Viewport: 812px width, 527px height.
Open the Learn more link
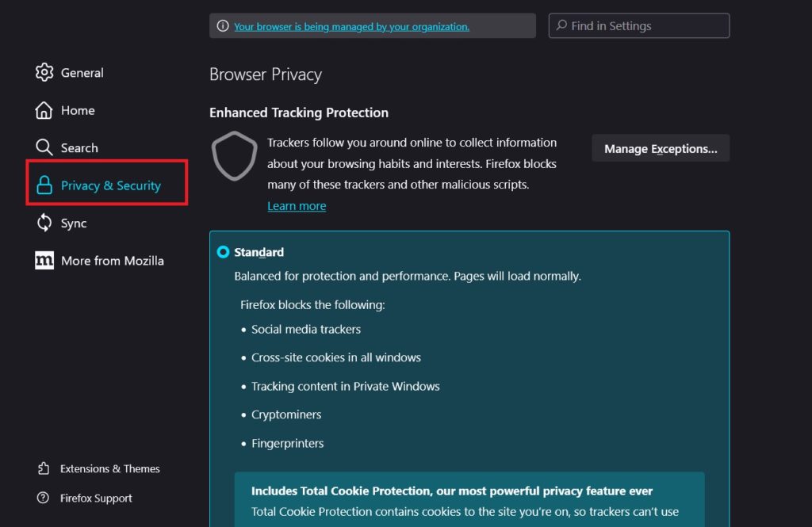297,205
